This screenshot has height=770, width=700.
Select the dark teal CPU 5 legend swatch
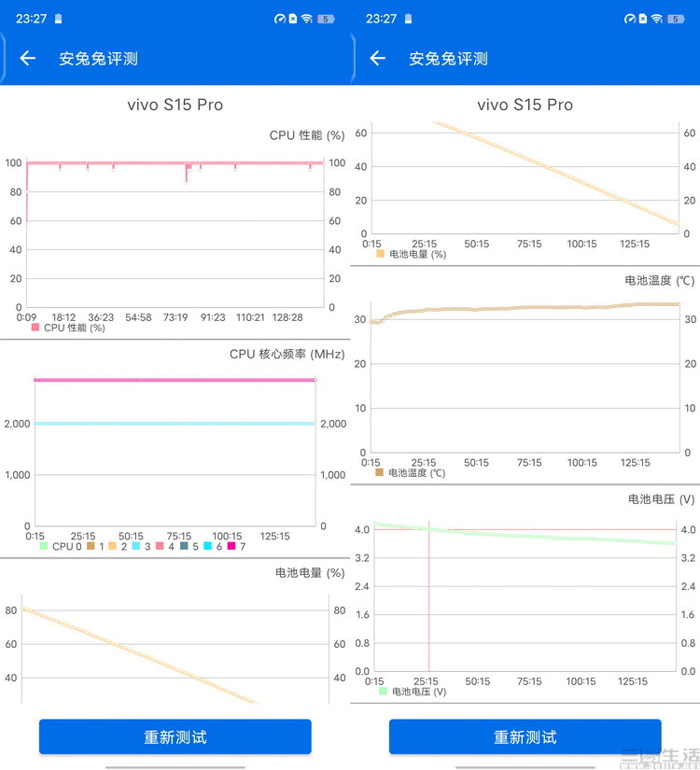pyautogui.click(x=184, y=546)
